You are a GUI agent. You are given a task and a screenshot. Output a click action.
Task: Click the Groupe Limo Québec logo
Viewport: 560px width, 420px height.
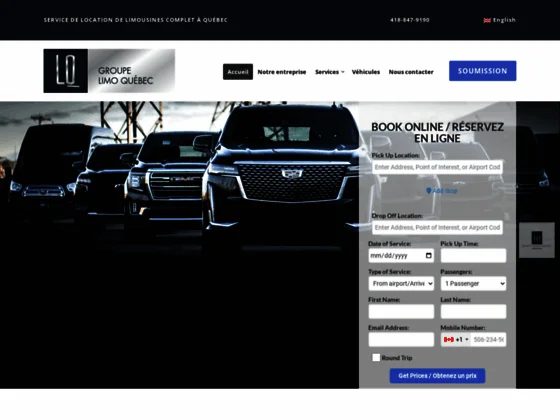[x=109, y=71]
